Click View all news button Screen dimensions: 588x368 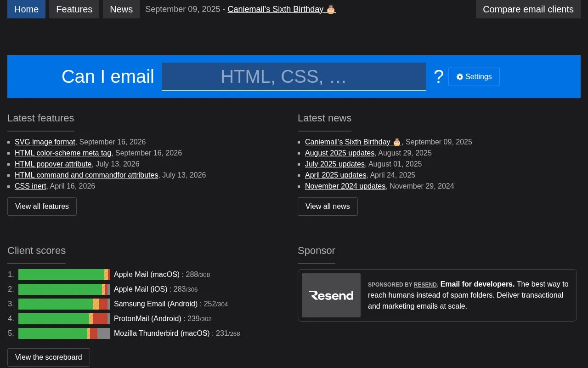coord(328,207)
